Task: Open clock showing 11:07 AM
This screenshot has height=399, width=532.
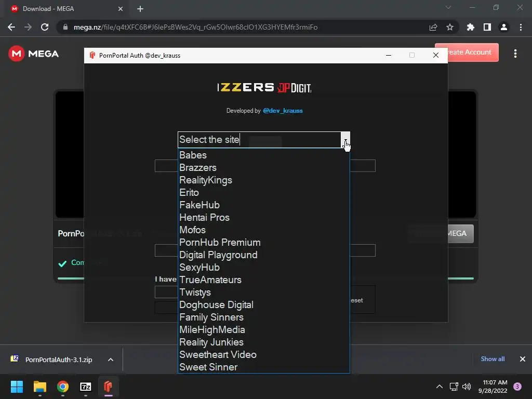Action: click(493, 387)
